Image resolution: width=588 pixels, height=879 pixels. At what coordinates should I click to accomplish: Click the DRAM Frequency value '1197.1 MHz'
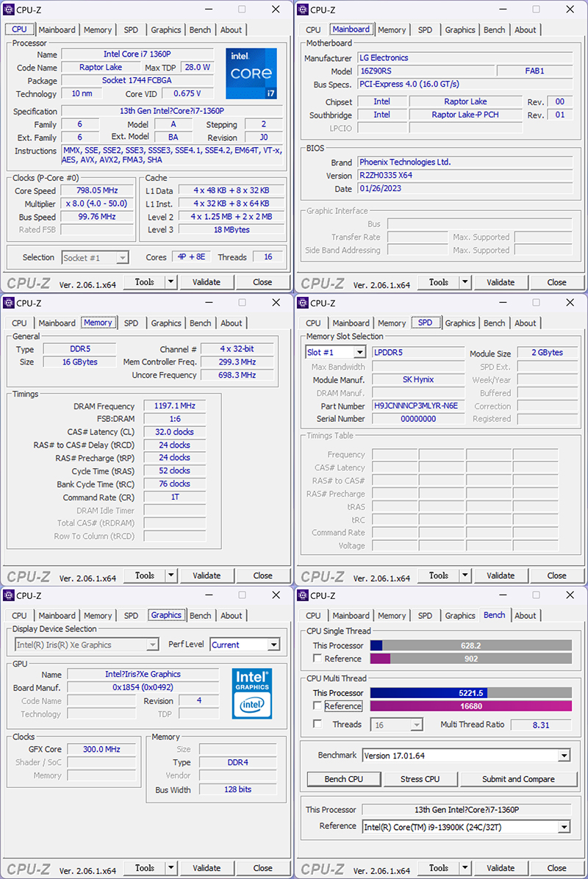coord(175,406)
